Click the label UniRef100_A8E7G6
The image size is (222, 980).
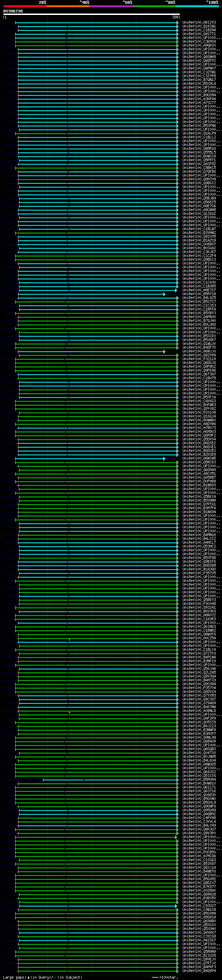click(x=199, y=206)
